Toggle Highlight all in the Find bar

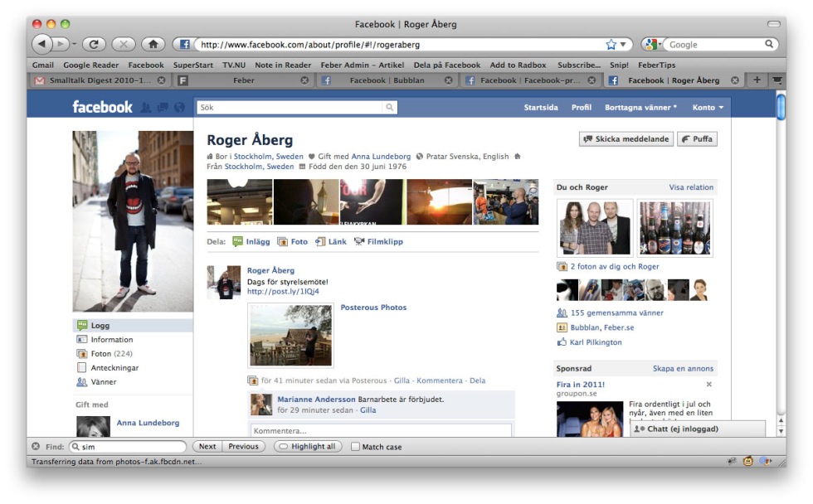[307, 447]
